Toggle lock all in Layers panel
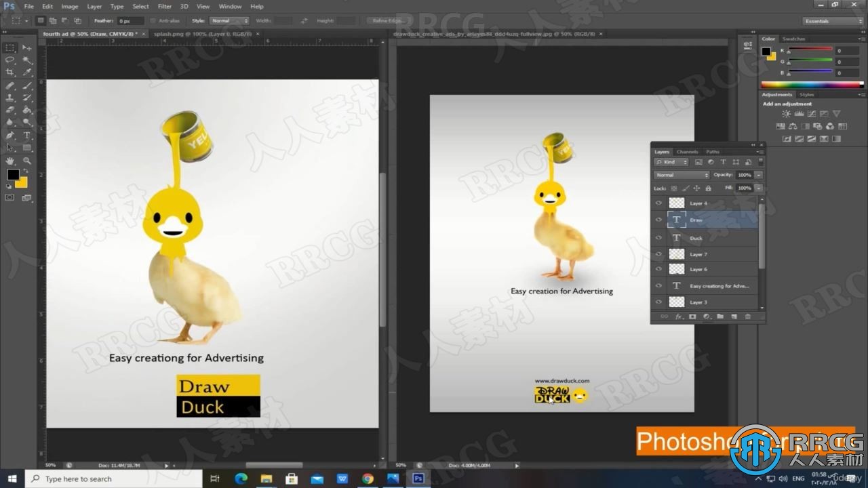The height and width of the screenshot is (488, 868). [x=708, y=188]
